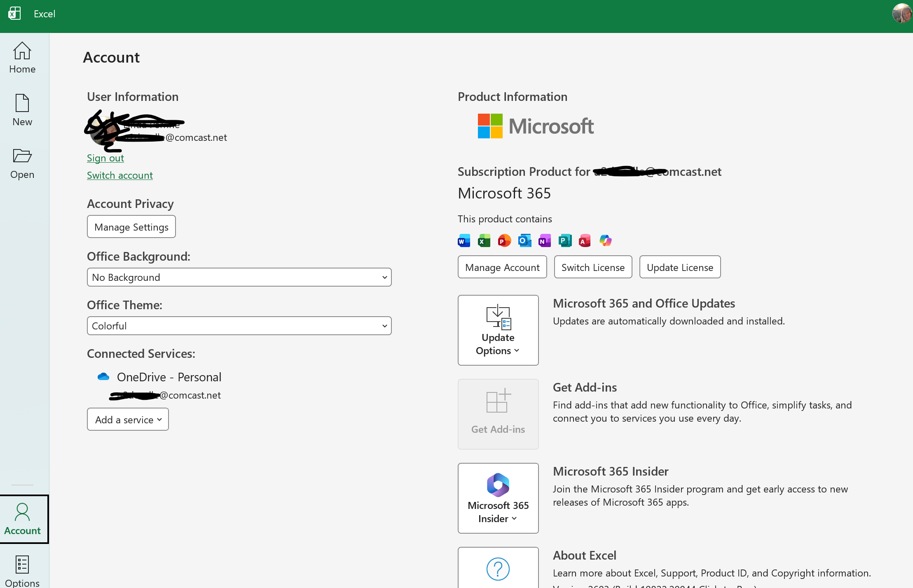Click the PowerPoint app icon
The width and height of the screenshot is (913, 588).
tap(504, 240)
